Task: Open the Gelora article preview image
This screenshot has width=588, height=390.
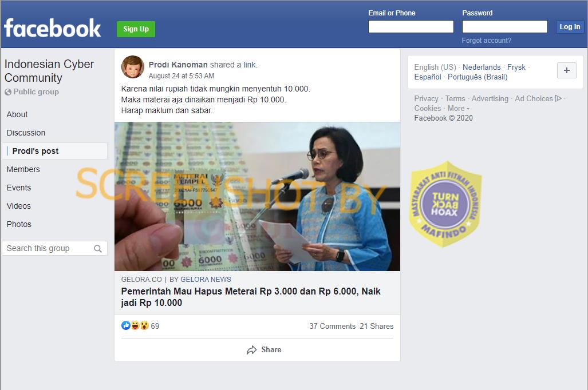Action: 257,196
